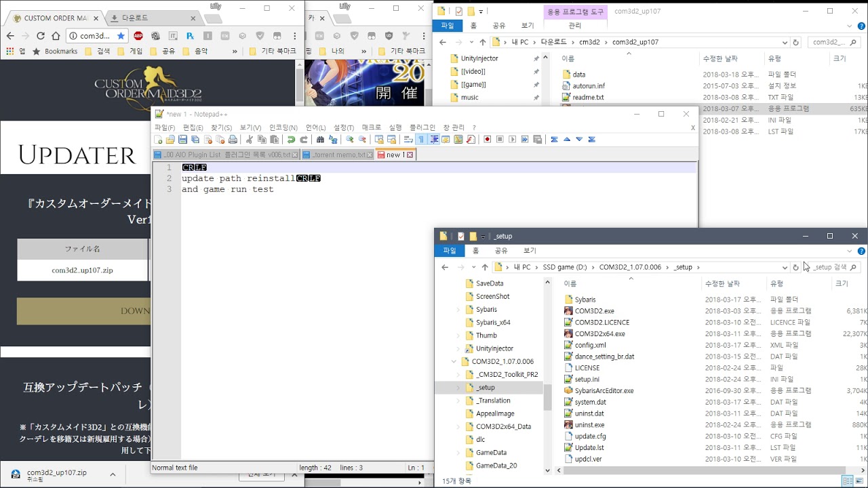Toggle the Details view icon in _setup window
Viewport: 868px width, 488px height.
847,481
